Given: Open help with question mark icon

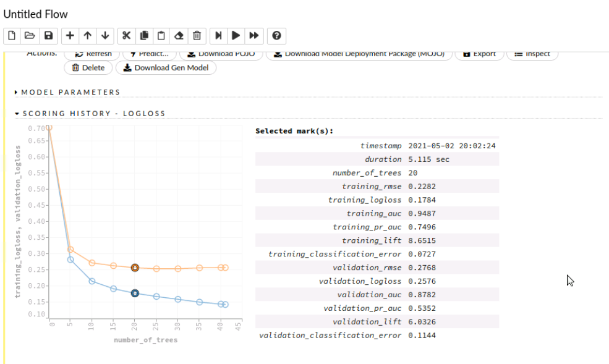Looking at the screenshot, I should (x=276, y=36).
